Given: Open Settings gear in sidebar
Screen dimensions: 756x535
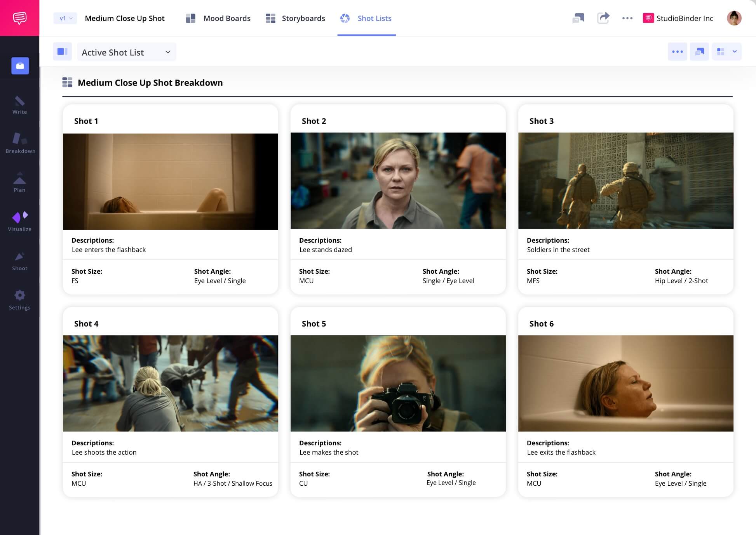Looking at the screenshot, I should [x=19, y=300].
